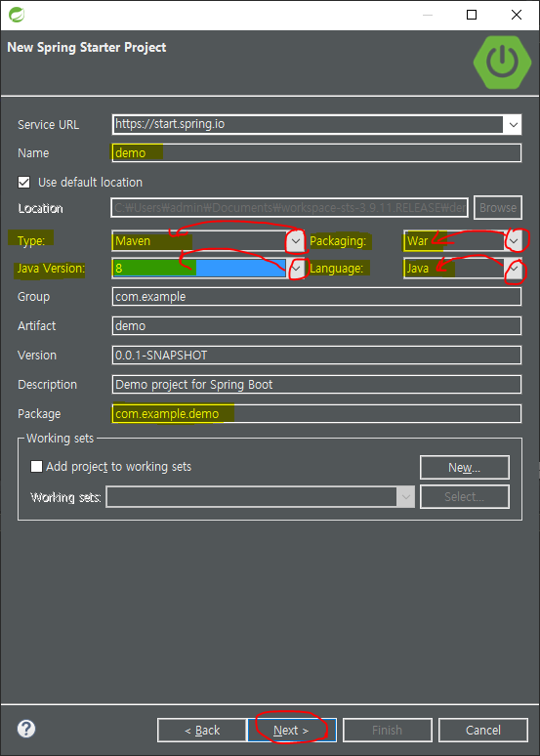Click the Version field 0.0.1-SNAPSHOT
The width and height of the screenshot is (540, 756).
coord(316,356)
